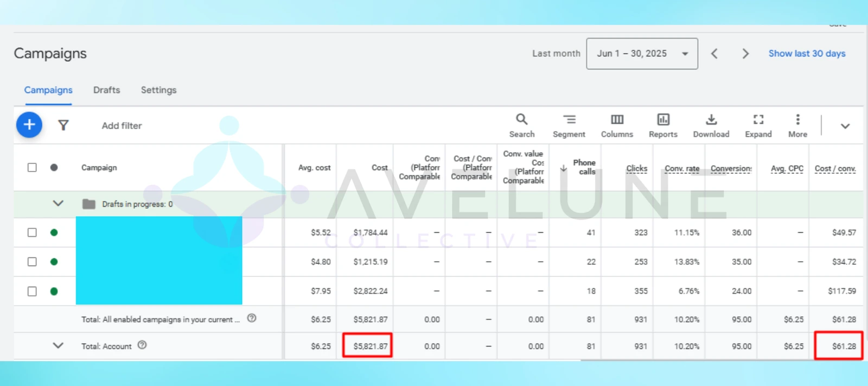Sort by the Avg. CPC column header
This screenshot has width=868, height=386.
coord(787,169)
